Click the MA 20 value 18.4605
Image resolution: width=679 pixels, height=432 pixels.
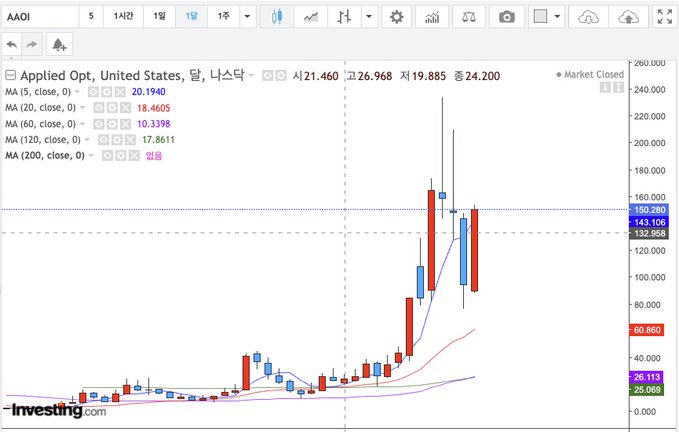154,108
